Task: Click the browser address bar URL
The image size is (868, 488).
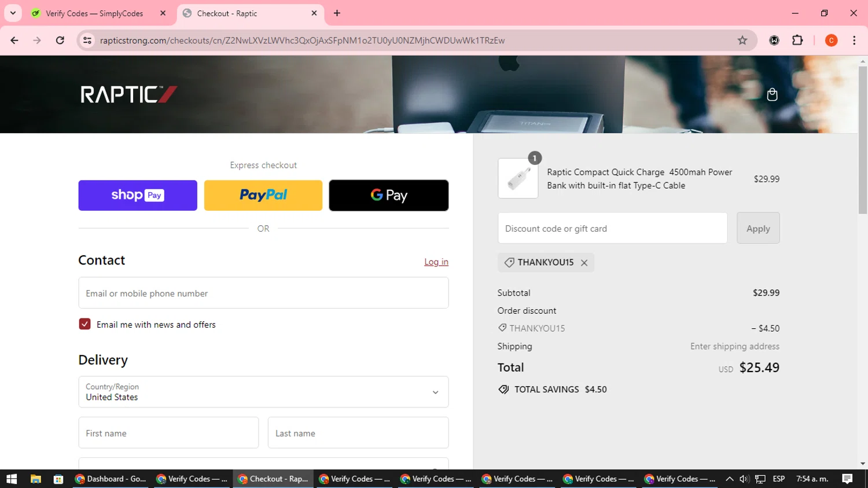Action: pos(302,41)
